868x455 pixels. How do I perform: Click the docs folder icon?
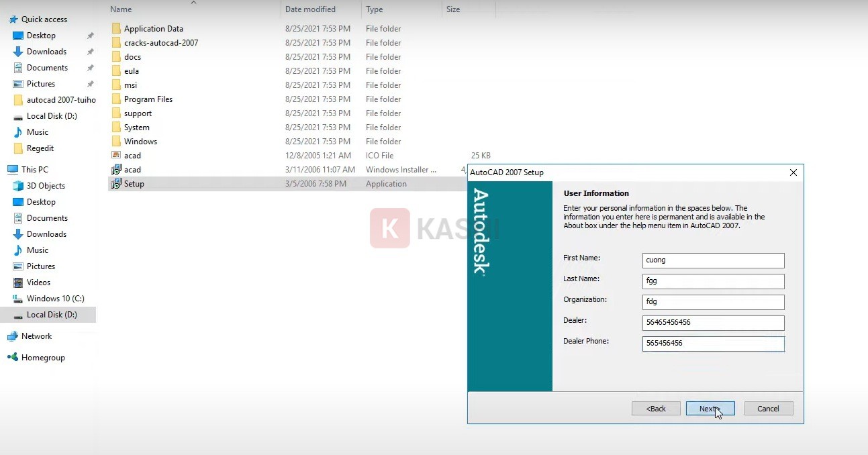pyautogui.click(x=116, y=57)
